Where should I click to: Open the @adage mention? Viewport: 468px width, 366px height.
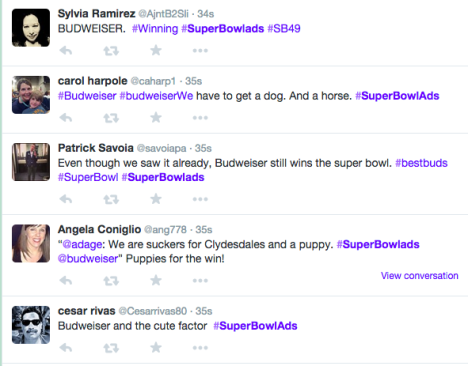(x=82, y=245)
